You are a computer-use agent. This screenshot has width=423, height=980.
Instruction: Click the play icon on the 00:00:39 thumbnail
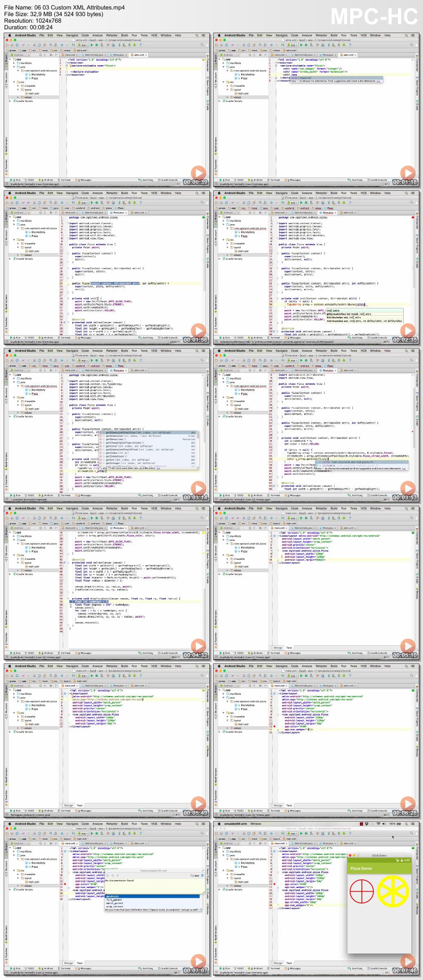198,173
